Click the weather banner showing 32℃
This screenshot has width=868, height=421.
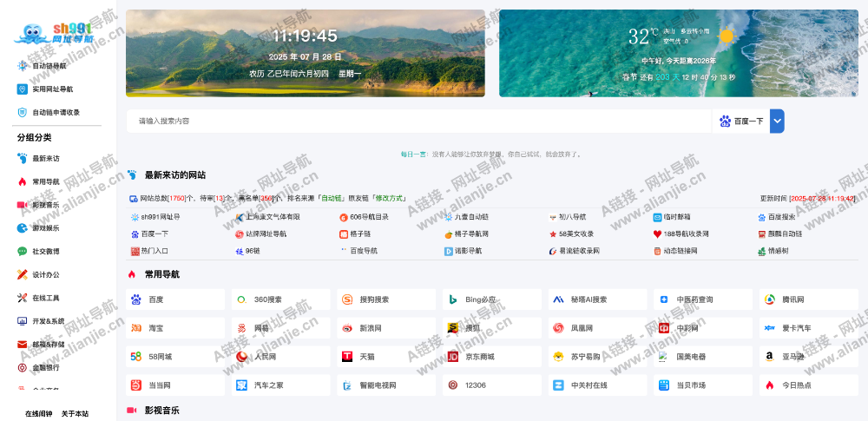[x=678, y=54]
